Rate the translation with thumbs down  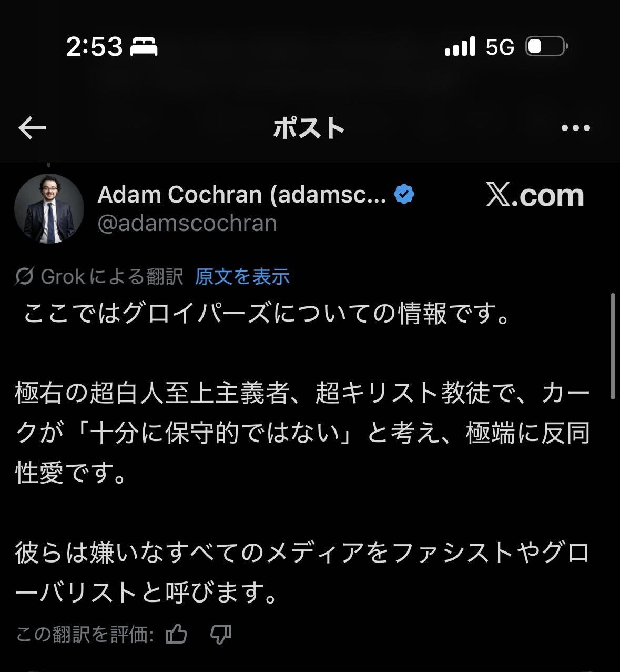tap(221, 634)
